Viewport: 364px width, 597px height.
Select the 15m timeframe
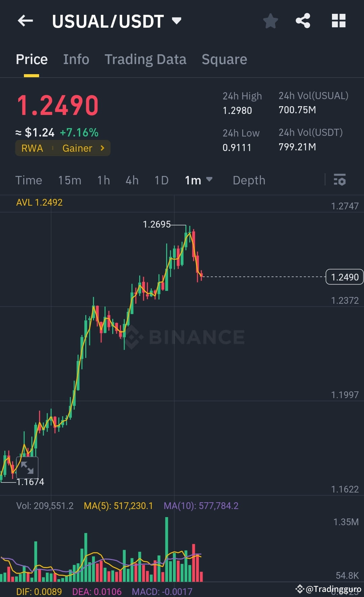pos(69,180)
